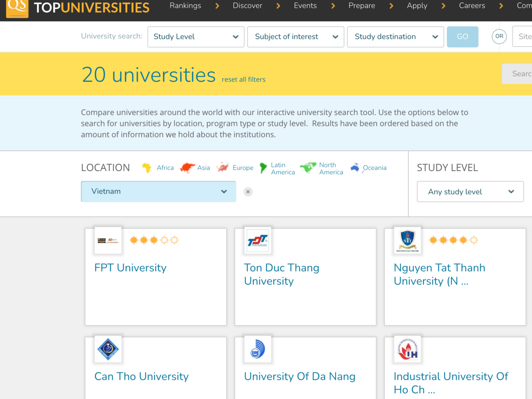The width and height of the screenshot is (532, 399).
Task: Open the Study destination dropdown
Action: [395, 37]
